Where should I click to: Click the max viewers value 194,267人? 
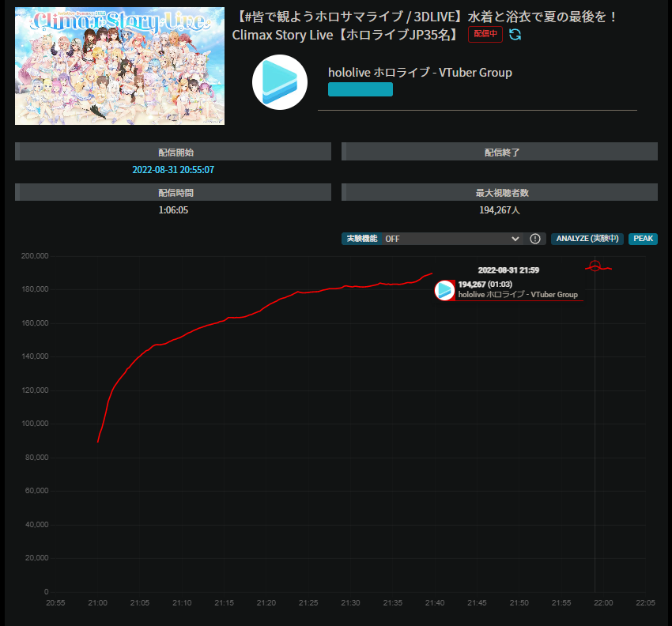click(x=500, y=210)
